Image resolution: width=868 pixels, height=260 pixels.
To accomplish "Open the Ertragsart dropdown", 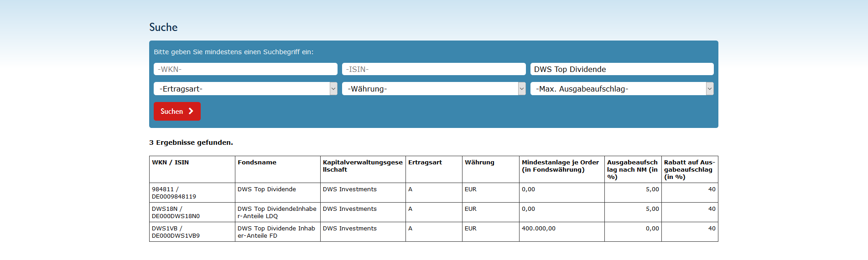I will click(245, 89).
